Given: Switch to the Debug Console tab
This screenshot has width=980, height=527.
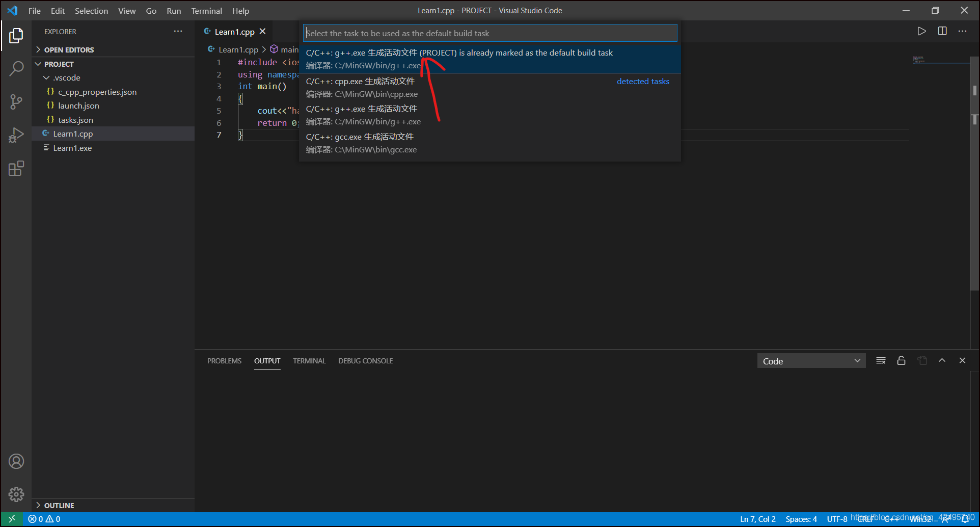Looking at the screenshot, I should coord(366,361).
